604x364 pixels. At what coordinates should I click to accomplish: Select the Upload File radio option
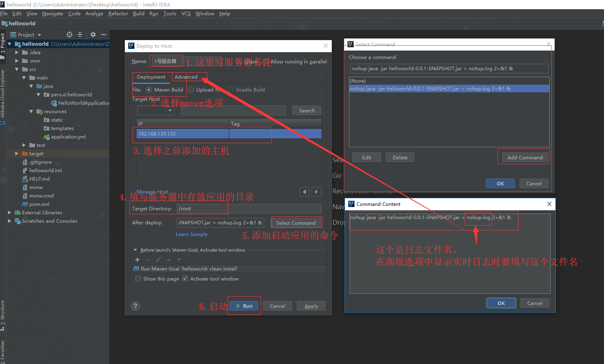coord(191,90)
